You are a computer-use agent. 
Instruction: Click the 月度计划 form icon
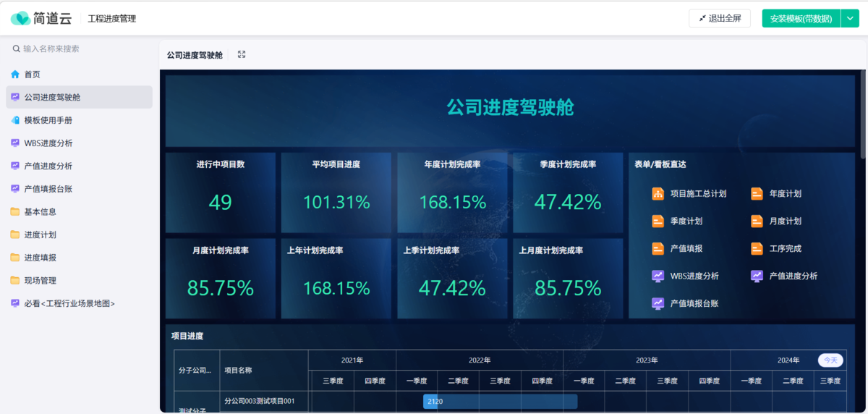[x=757, y=221]
